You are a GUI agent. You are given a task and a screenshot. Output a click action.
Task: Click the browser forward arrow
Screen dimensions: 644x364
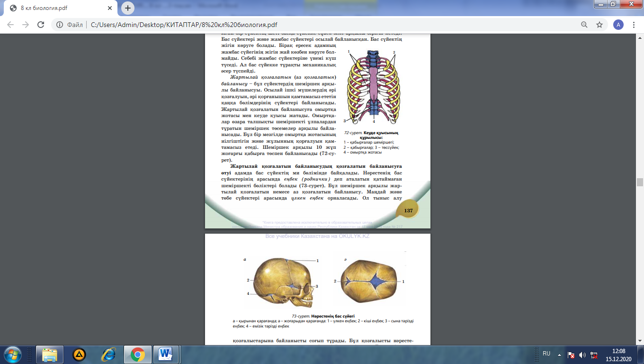[x=26, y=25]
